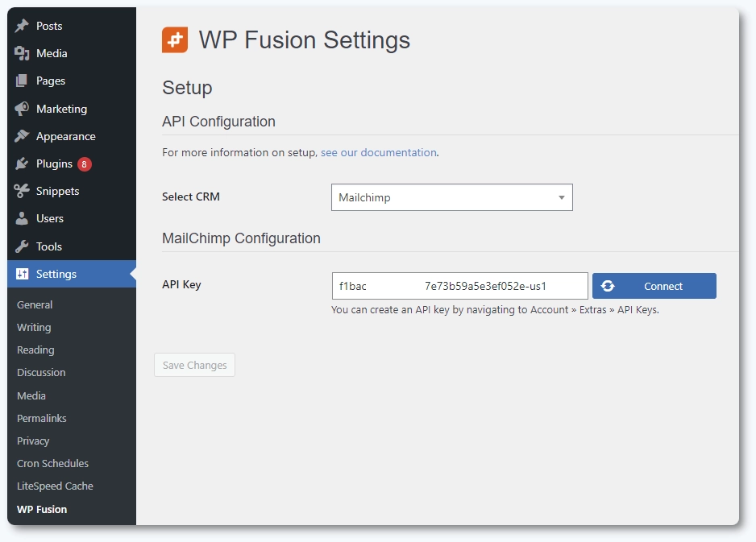Screen dimensions: 756x542
Task: Click the Tools wrench icon
Action: click(23, 246)
